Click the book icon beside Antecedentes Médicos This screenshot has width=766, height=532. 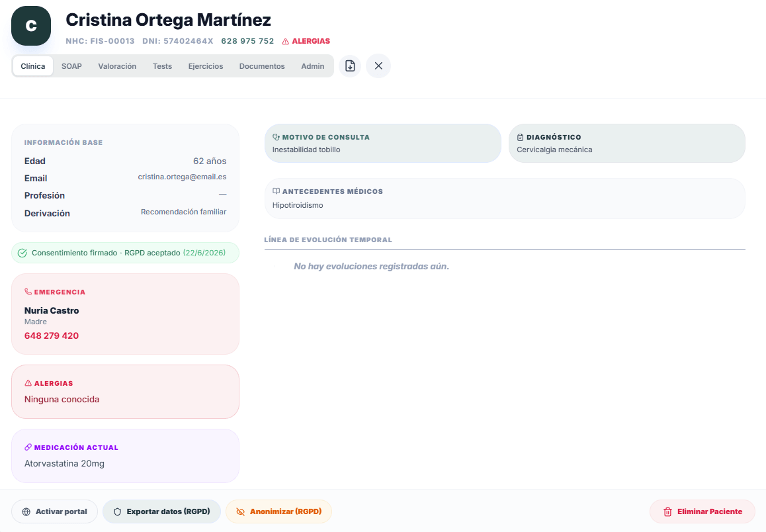point(276,191)
